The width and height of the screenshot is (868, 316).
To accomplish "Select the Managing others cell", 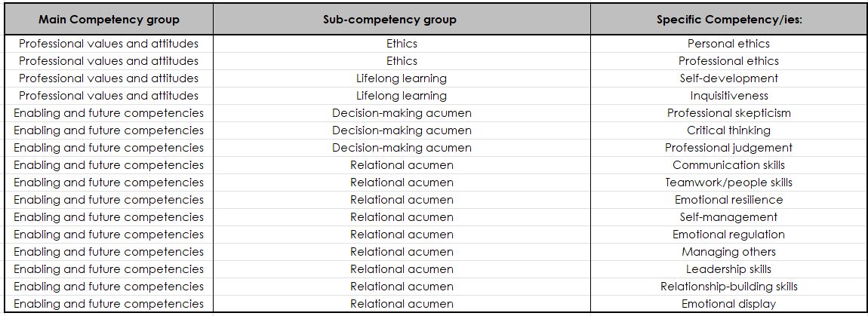I will click(x=728, y=252).
